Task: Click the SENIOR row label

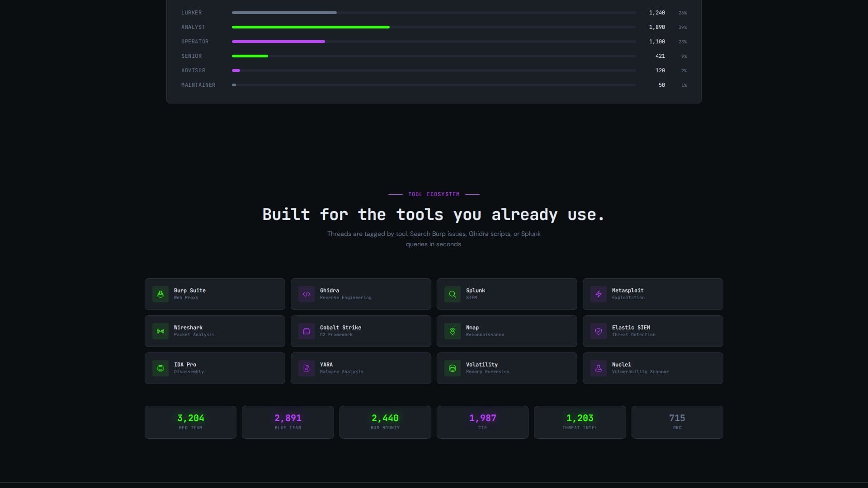Action: (x=192, y=56)
